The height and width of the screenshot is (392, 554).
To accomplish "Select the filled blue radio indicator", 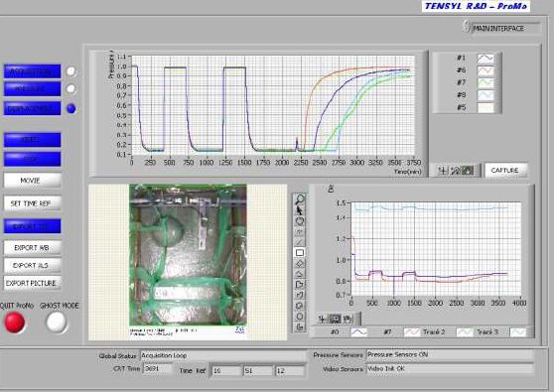I will (71, 108).
